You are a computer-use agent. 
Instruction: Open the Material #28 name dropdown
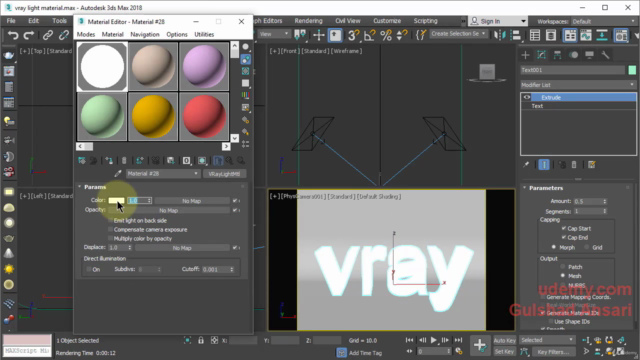[x=162, y=174]
